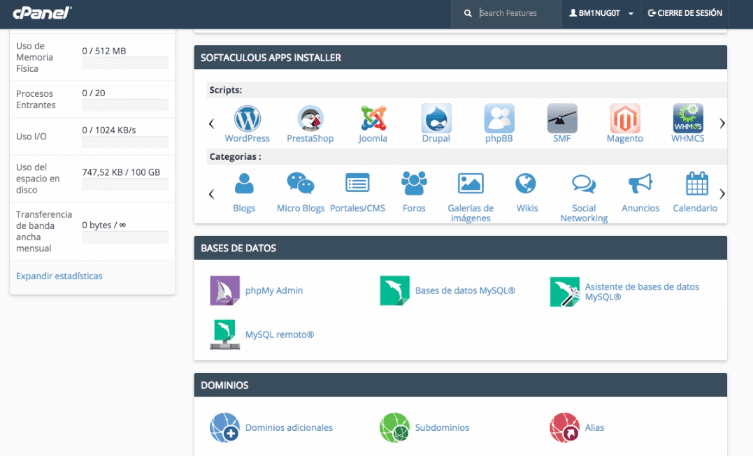Open the Bases de datos MySQL® link

465,290
